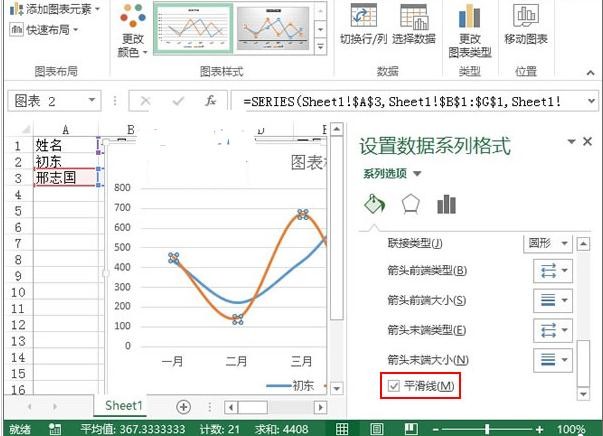Toggle the 平滑线 checkbox
This screenshot has height=436, width=603.
393,386
